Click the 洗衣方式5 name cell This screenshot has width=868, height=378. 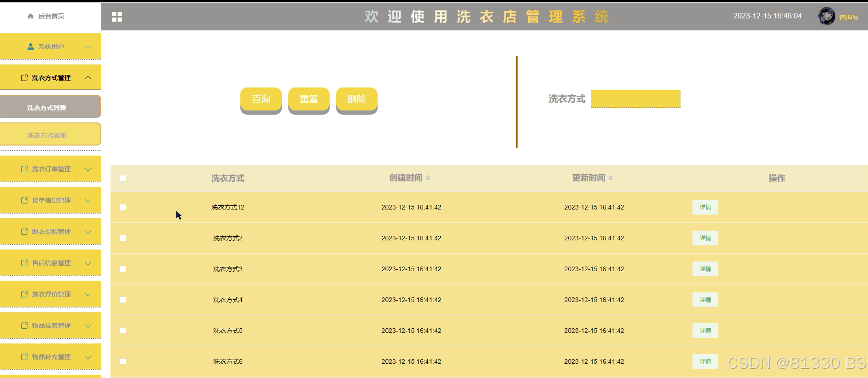point(227,331)
